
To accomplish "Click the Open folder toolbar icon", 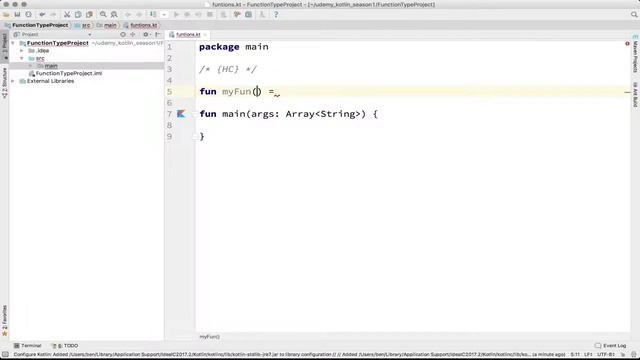I will [x=6, y=15].
